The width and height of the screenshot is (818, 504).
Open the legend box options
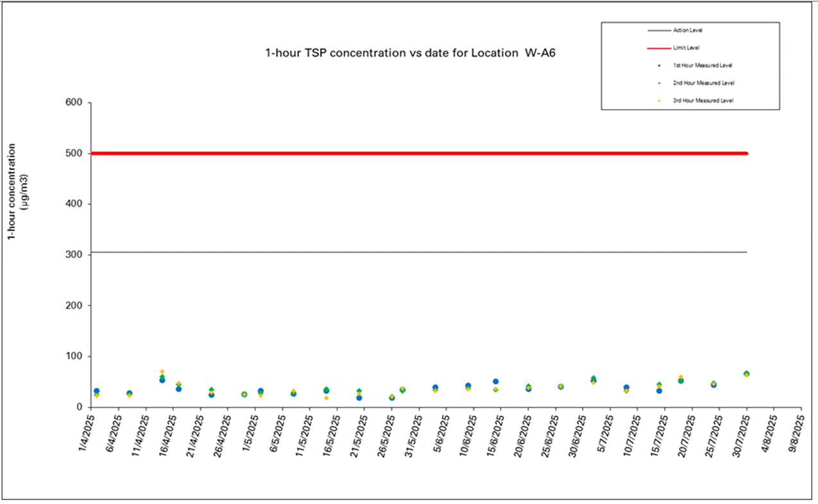point(690,65)
